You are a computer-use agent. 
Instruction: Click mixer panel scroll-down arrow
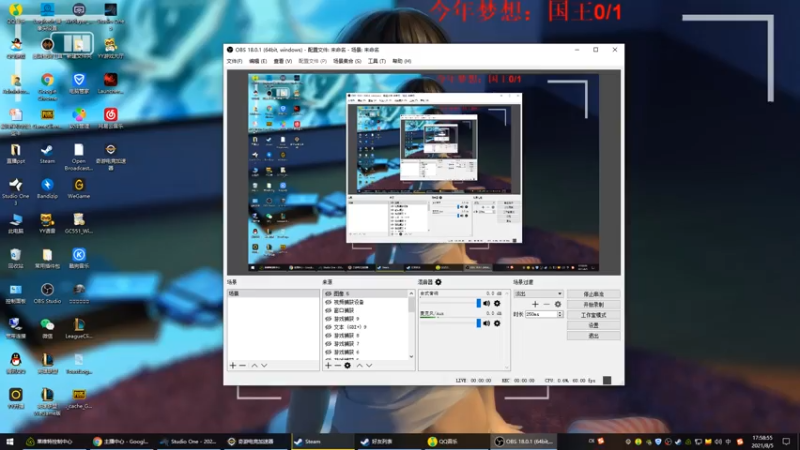pyautogui.click(x=507, y=367)
